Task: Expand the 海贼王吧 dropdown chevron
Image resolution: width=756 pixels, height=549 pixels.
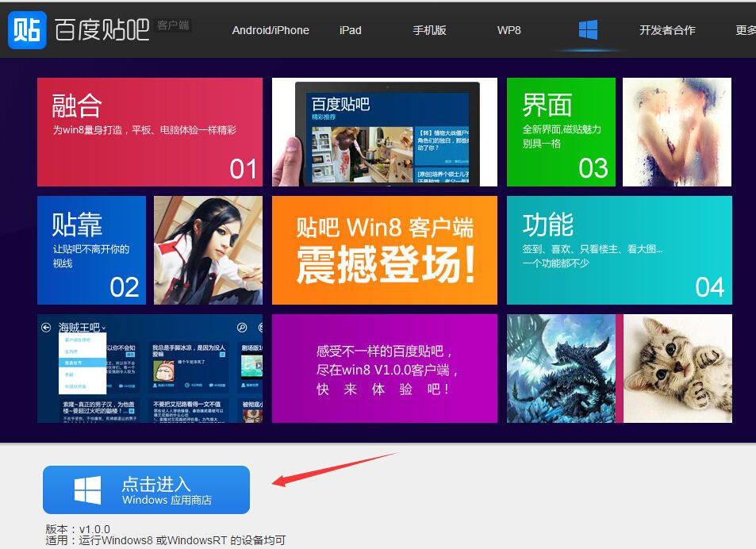Action: (104, 328)
